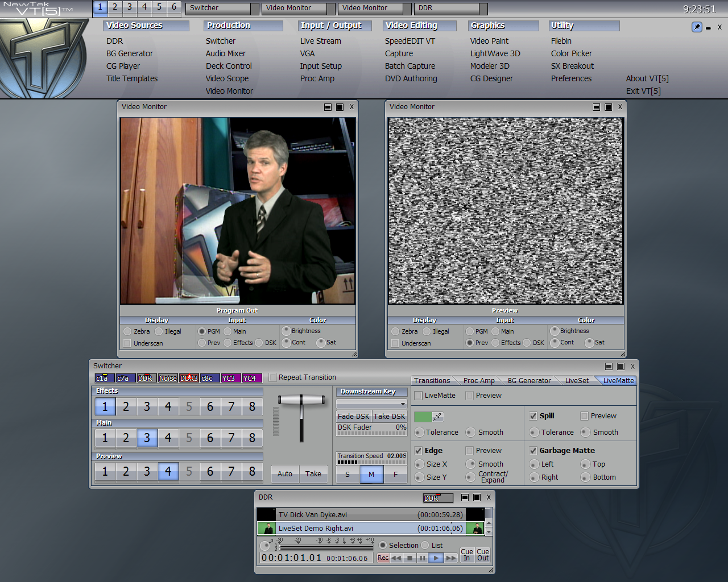The width and height of the screenshot is (728, 582).
Task: Click the Fade DSK button
Action: coord(354,417)
